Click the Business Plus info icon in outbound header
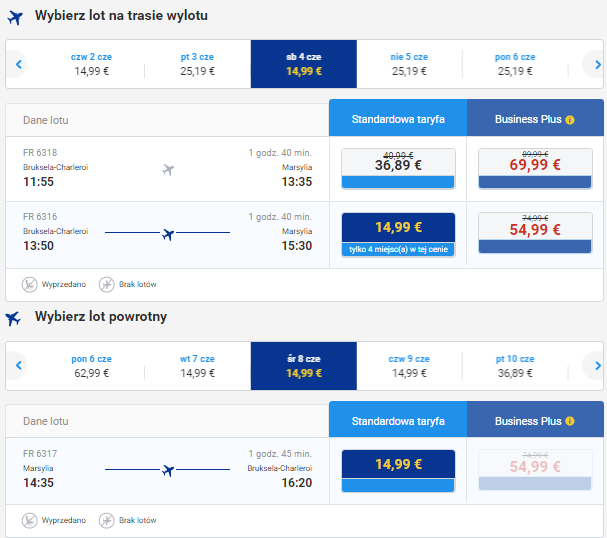This screenshot has height=538, width=607. [x=570, y=120]
